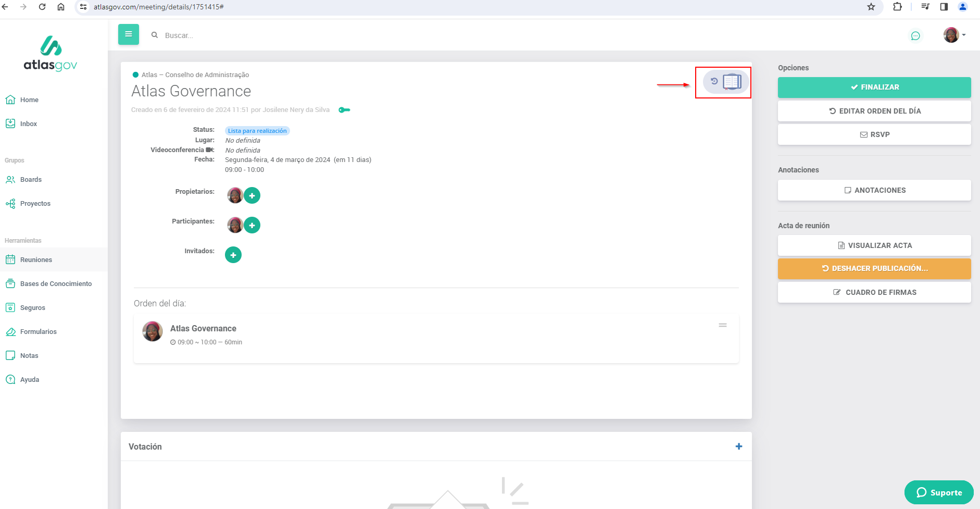Click the agenda item presenter avatar
The height and width of the screenshot is (509, 980).
click(153, 331)
